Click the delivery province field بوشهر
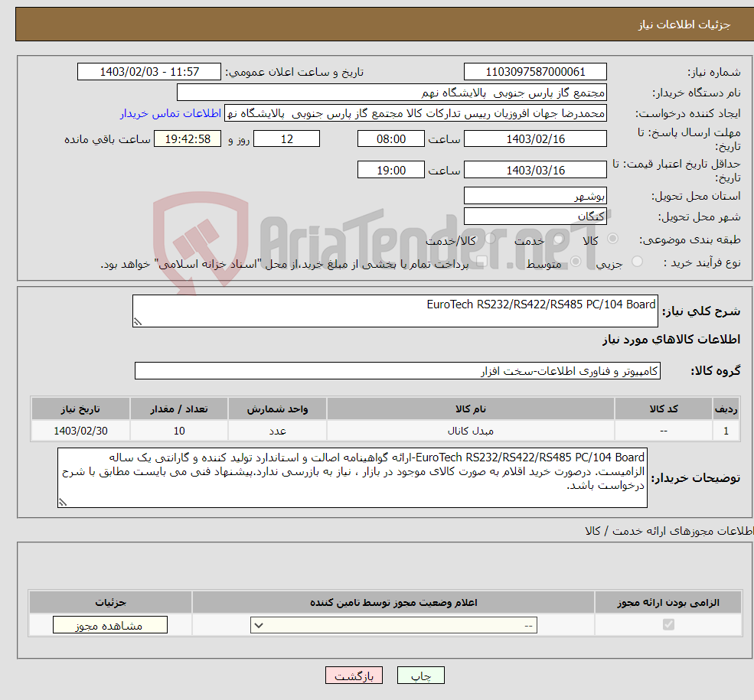Image resolution: width=754 pixels, height=700 pixels. pos(535,196)
